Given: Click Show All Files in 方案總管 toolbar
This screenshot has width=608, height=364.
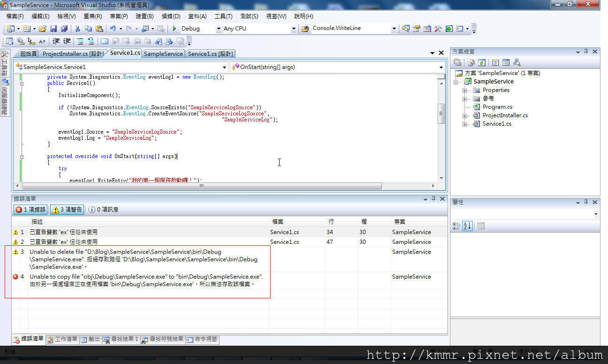Looking at the screenshot, I should 471,62.
